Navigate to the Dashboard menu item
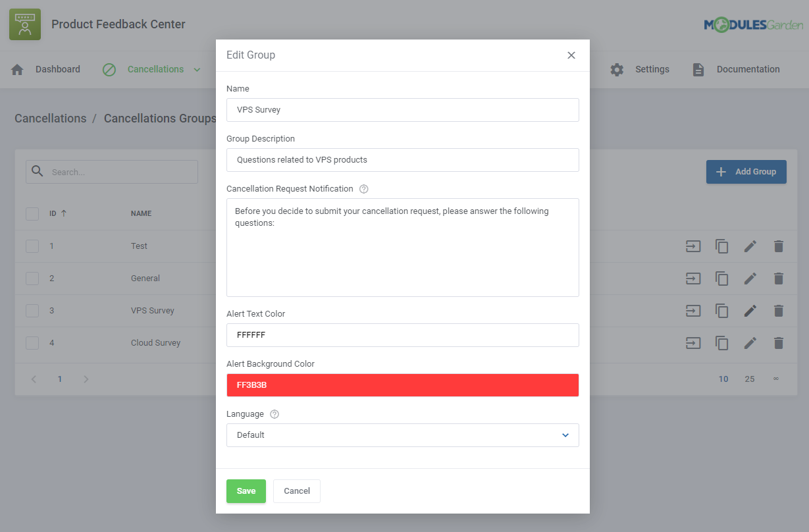Screen dimensions: 809x532 [x=58, y=68]
